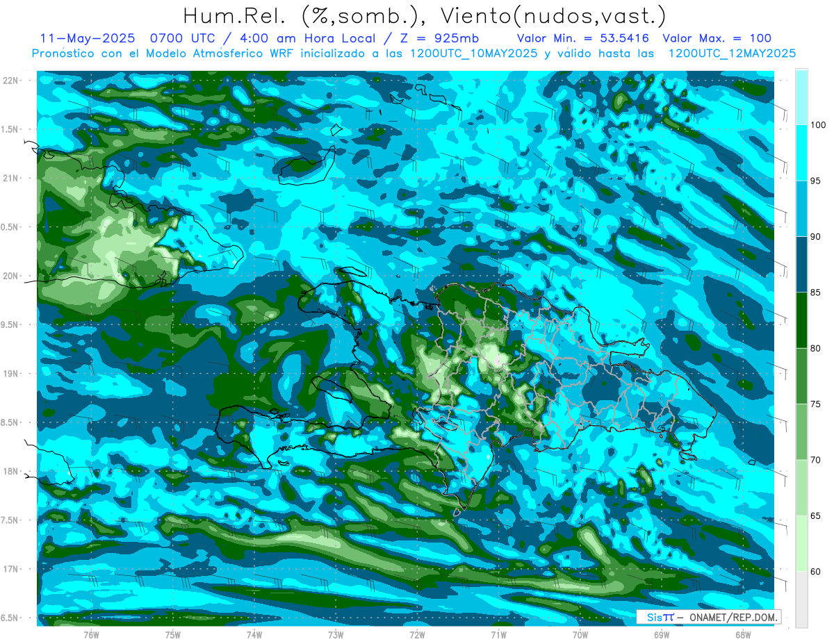This screenshot has width=834, height=644.
Task: Pick the green 75–80 colorbar segment
Action: [801, 376]
